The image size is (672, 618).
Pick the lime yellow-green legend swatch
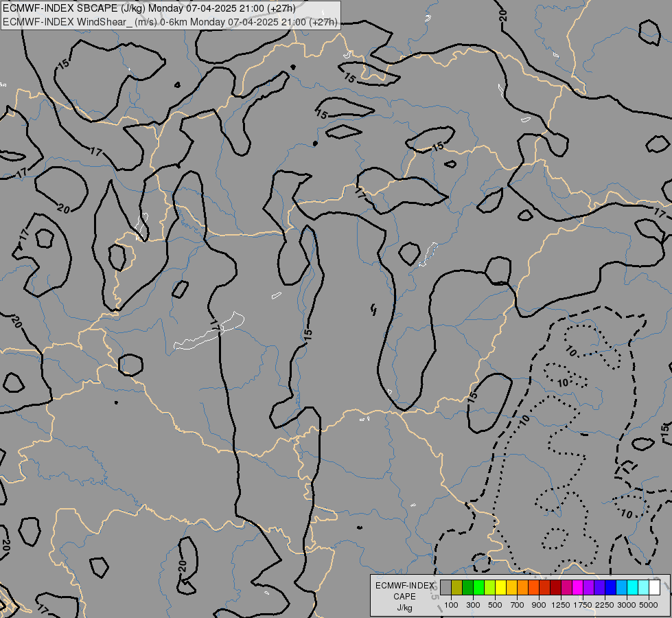[489, 587]
